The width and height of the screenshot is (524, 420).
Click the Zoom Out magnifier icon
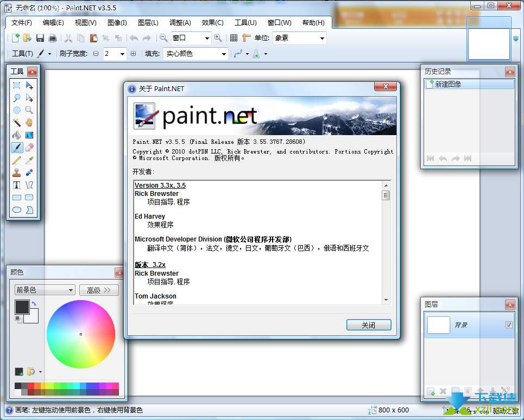(163, 38)
